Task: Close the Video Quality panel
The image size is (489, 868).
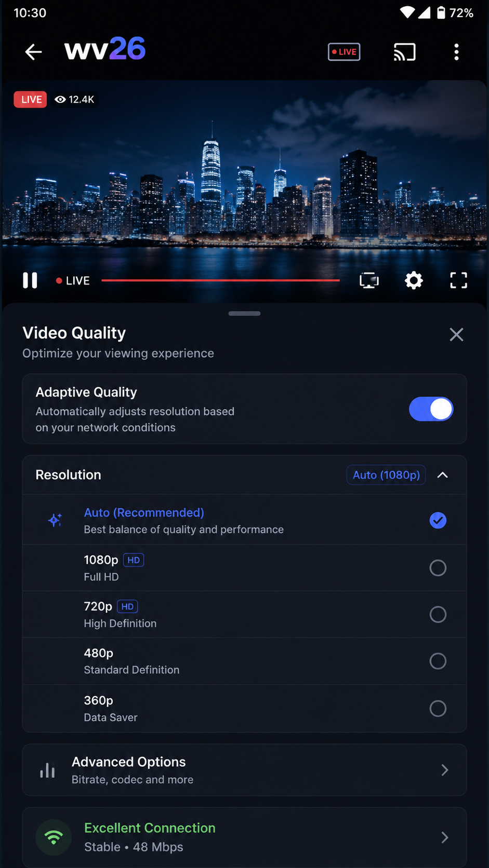Action: pyautogui.click(x=456, y=334)
